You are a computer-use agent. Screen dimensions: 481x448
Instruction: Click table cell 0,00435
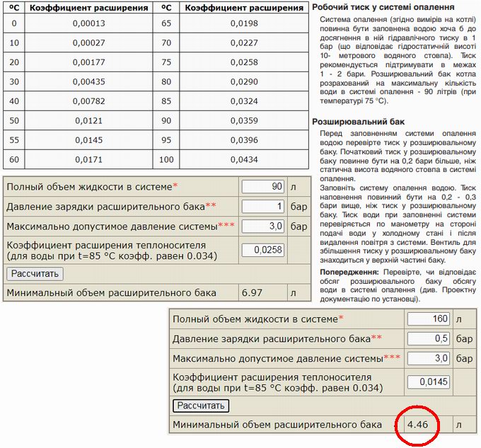88,81
